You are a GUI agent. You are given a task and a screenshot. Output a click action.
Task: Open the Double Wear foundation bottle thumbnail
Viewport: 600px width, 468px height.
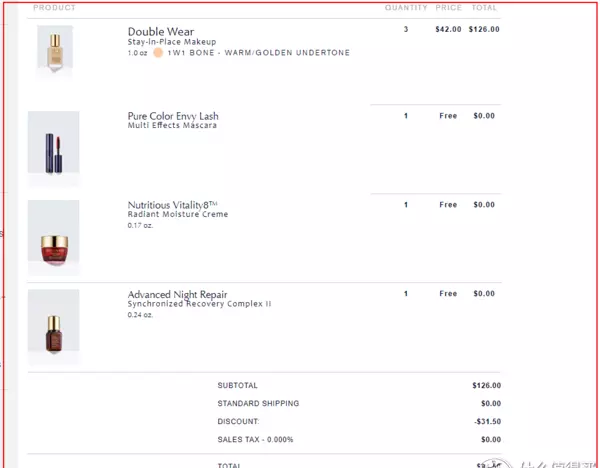click(55, 50)
